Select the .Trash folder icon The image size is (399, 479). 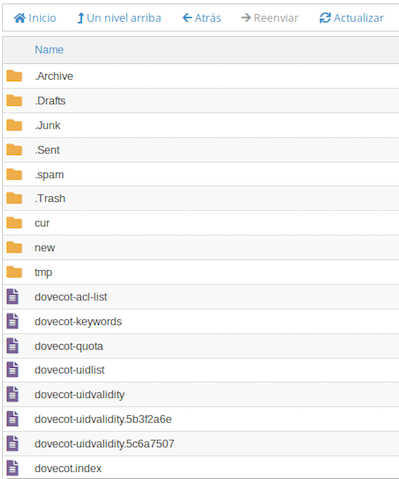coord(14,198)
